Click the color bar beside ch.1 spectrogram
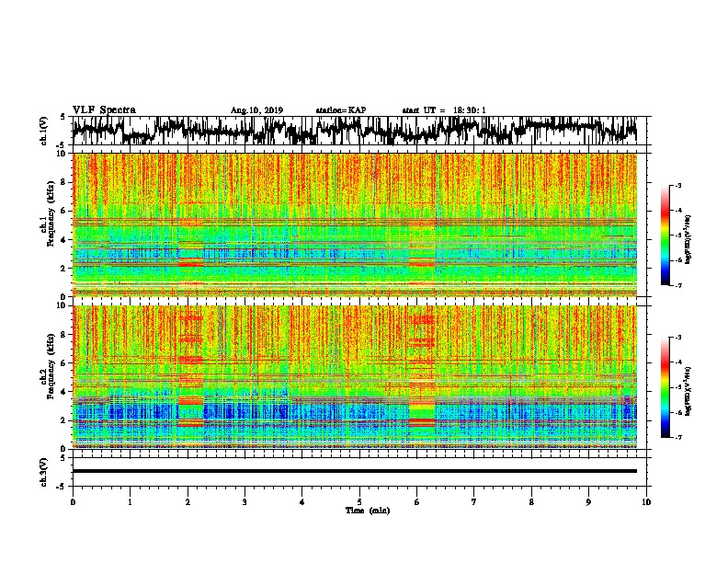This screenshot has height=563, width=728. click(665, 236)
